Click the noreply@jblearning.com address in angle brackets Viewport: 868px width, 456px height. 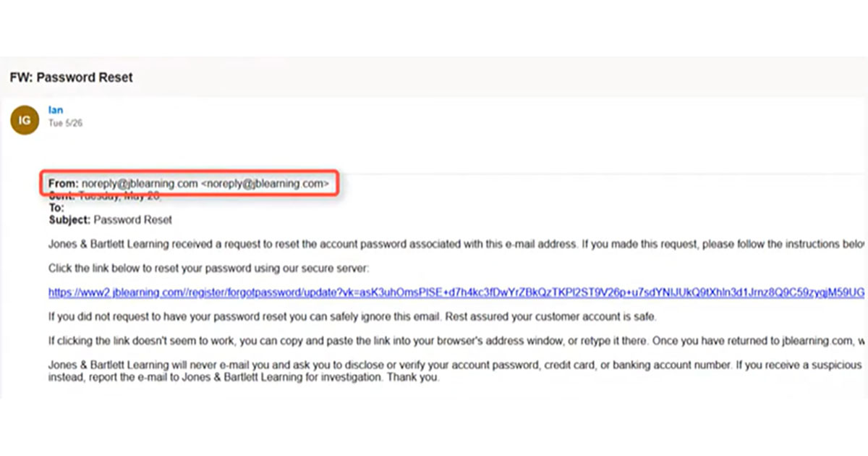pyautogui.click(x=265, y=184)
